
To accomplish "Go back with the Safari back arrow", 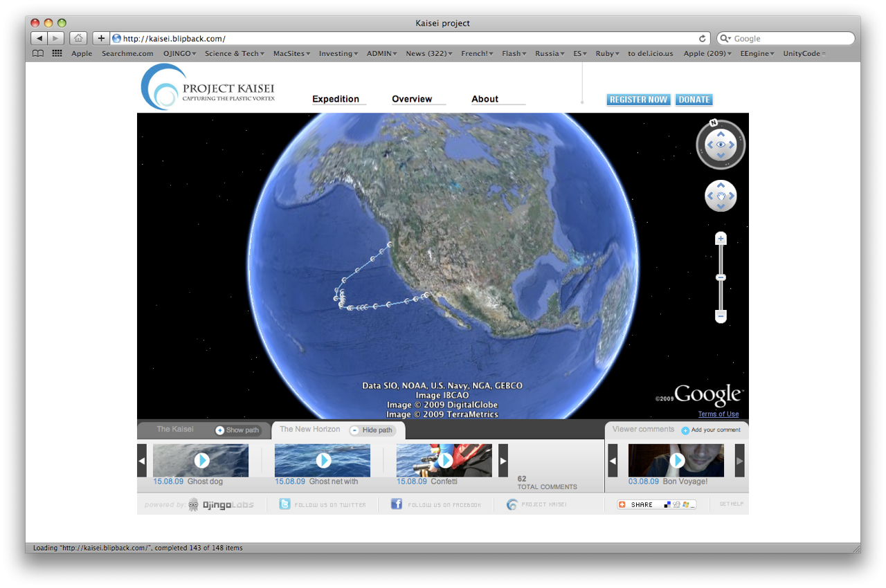I will click(x=39, y=39).
